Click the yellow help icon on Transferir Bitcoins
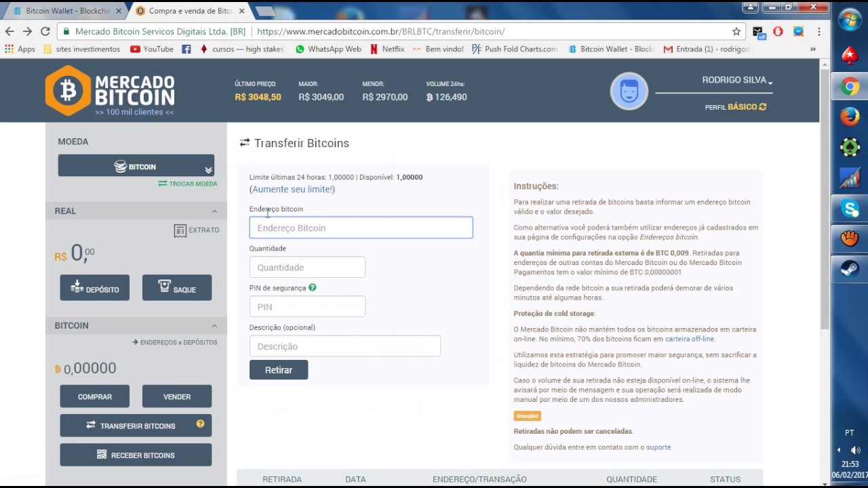Screen dimensions: 868x488 200,424
